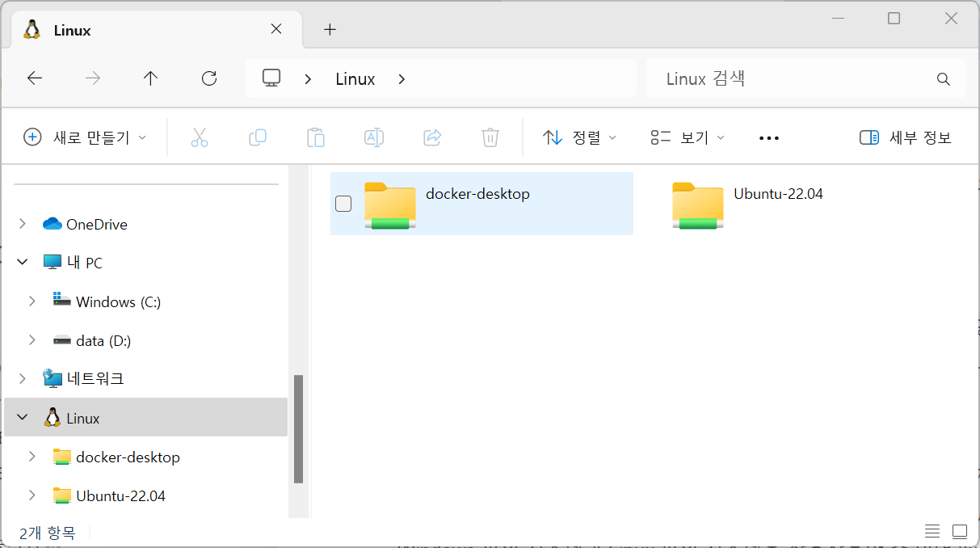
Task: Select Ubuntu-22.04 label in navigation pane
Action: coord(120,495)
